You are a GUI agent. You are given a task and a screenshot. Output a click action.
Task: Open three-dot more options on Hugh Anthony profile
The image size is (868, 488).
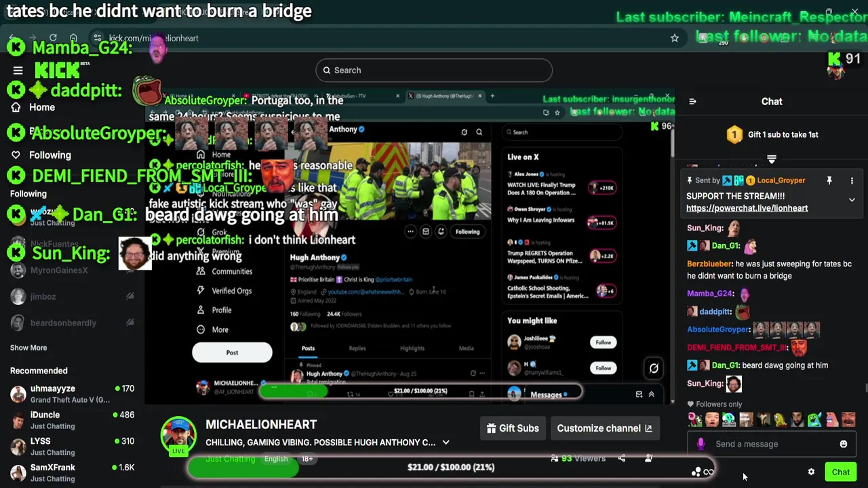[410, 232]
